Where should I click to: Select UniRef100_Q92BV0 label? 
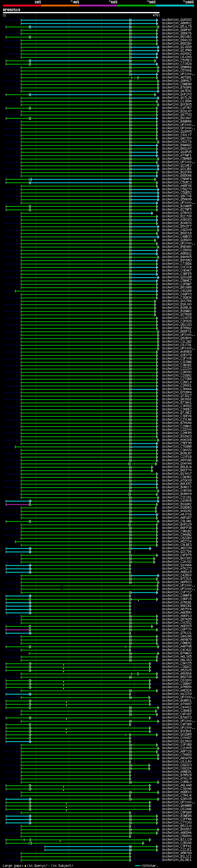pos(177,338)
